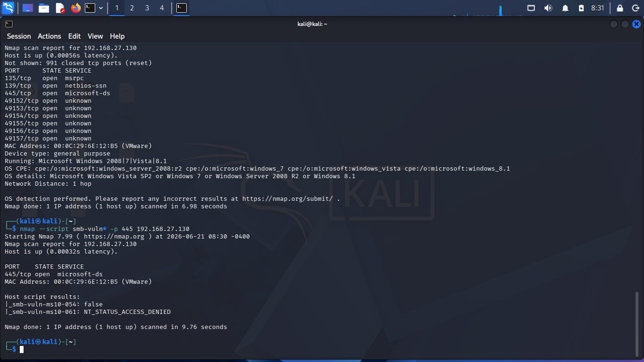Click the 'scanned in 9.76 seconds' line
This screenshot has height=362, width=644.
point(116,327)
